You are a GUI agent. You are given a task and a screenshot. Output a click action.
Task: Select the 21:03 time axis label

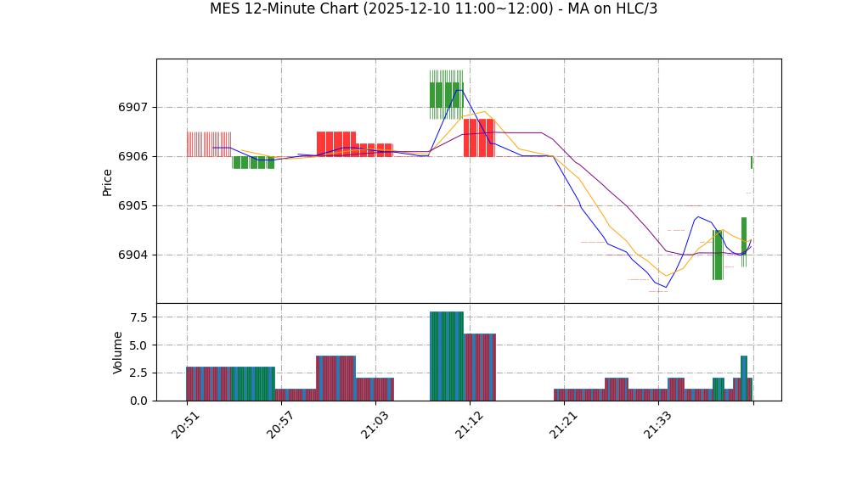(x=374, y=424)
